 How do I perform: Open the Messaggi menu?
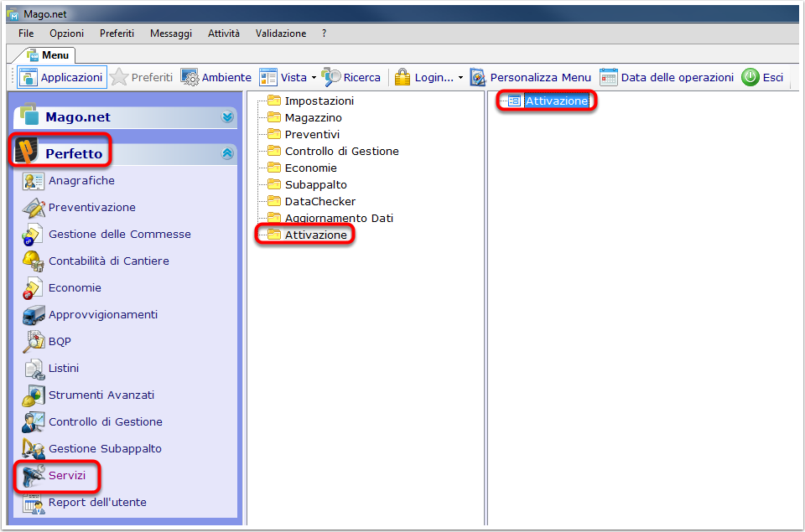[170, 34]
